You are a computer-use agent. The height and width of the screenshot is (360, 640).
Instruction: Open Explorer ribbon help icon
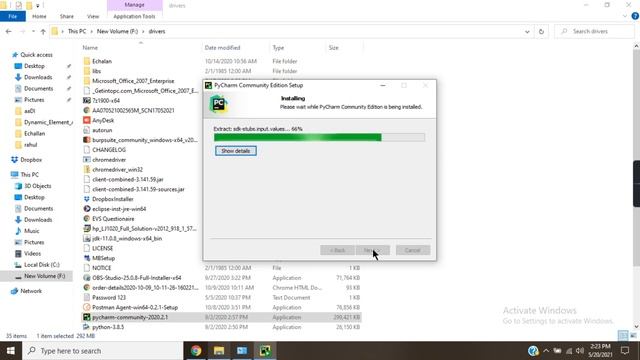635,16
